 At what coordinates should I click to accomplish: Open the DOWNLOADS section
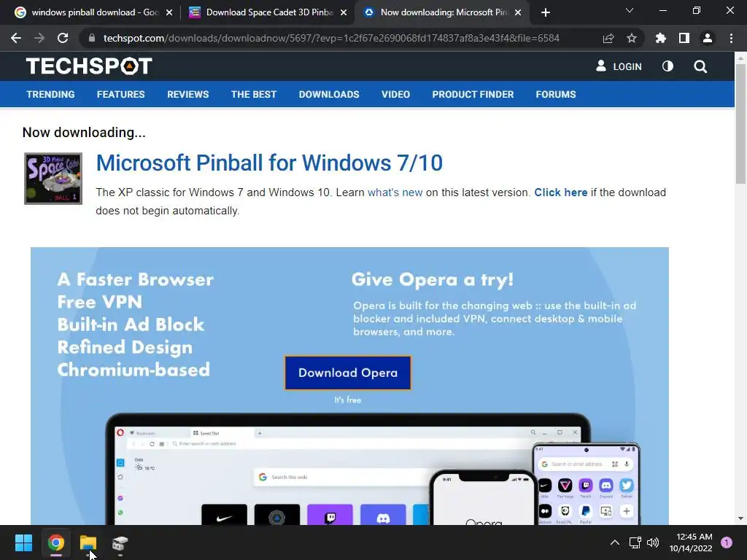point(329,94)
